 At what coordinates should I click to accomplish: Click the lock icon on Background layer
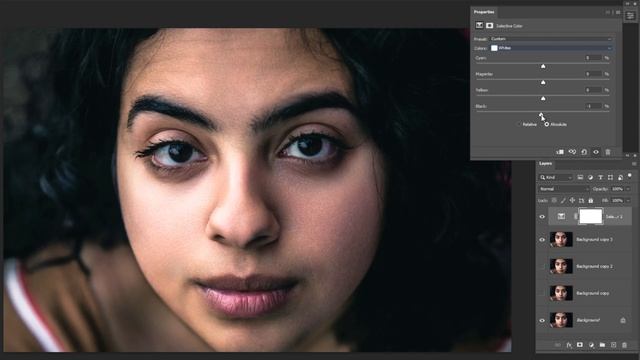click(623, 320)
